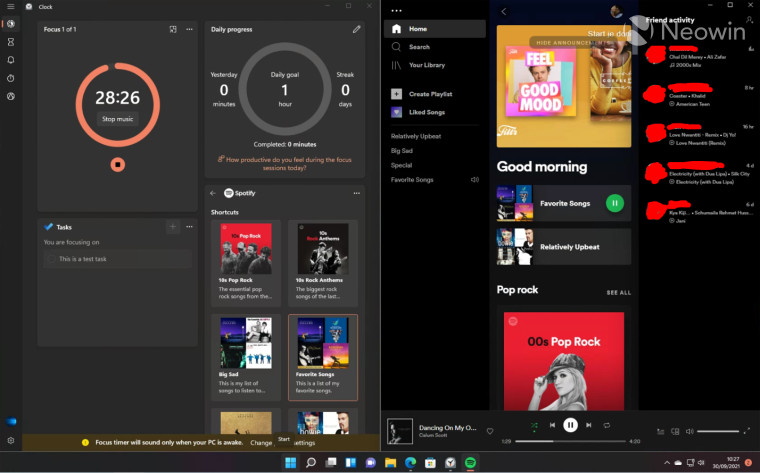This screenshot has width=760, height=473.
Task: Pause Favorite Songs with the green button
Action: pos(615,203)
